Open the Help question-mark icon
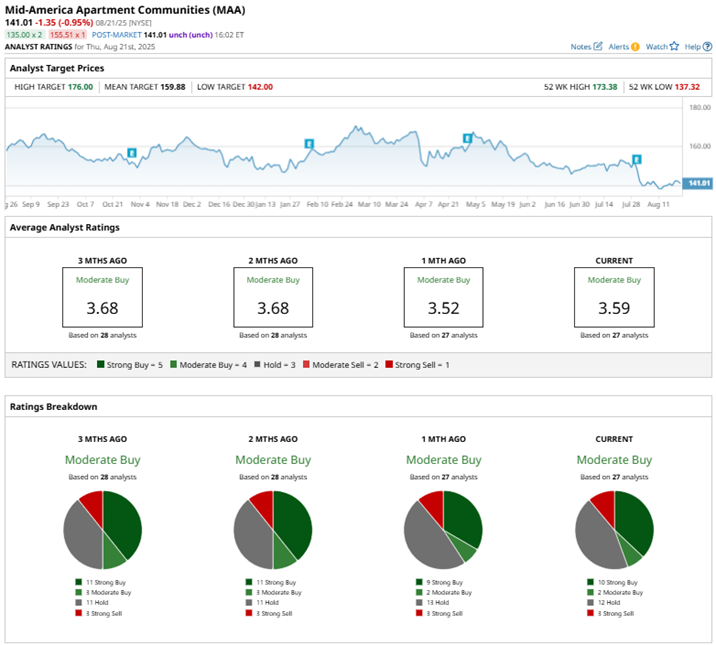The image size is (716, 645). pyautogui.click(x=707, y=47)
